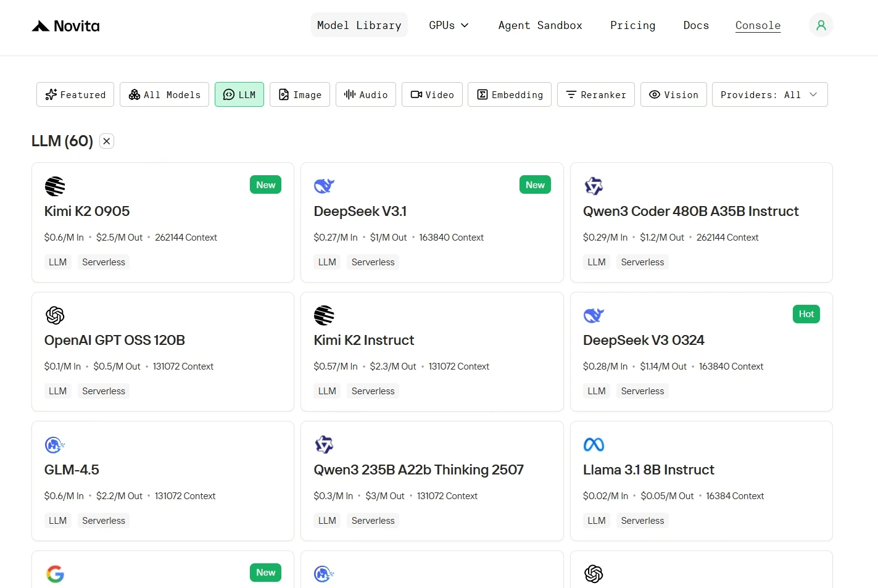Click the Google logo in bottom card
Image resolution: width=878 pixels, height=588 pixels.
coord(55,574)
